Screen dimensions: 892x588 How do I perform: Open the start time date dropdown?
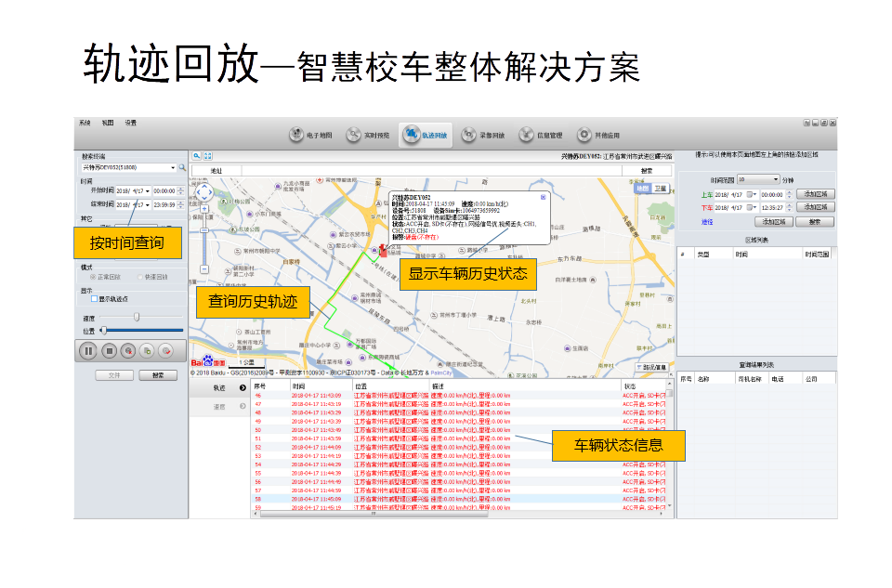(x=147, y=190)
